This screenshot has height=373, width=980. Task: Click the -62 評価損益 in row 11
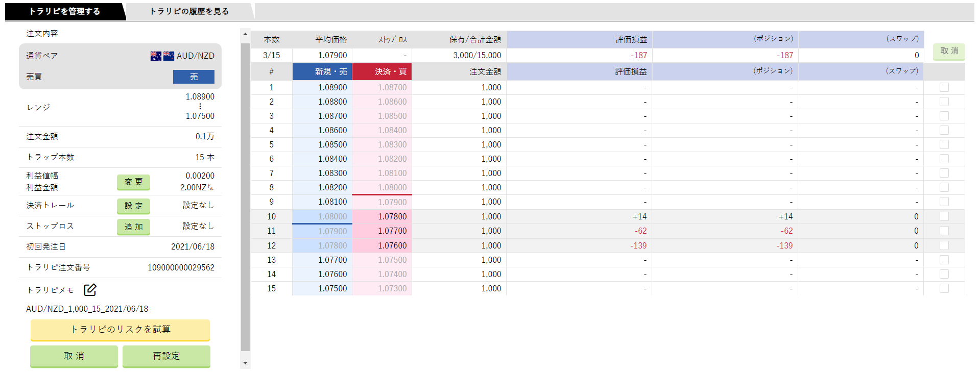641,231
